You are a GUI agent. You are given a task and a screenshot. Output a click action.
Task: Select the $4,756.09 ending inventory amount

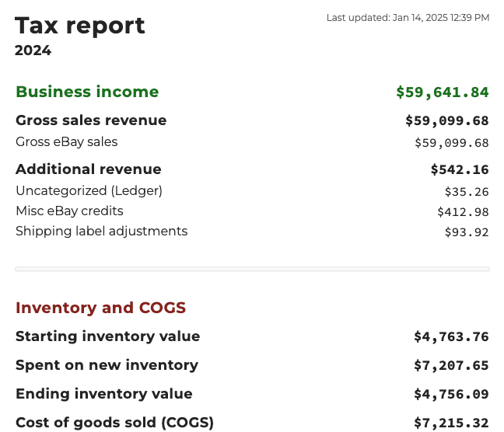(x=451, y=394)
